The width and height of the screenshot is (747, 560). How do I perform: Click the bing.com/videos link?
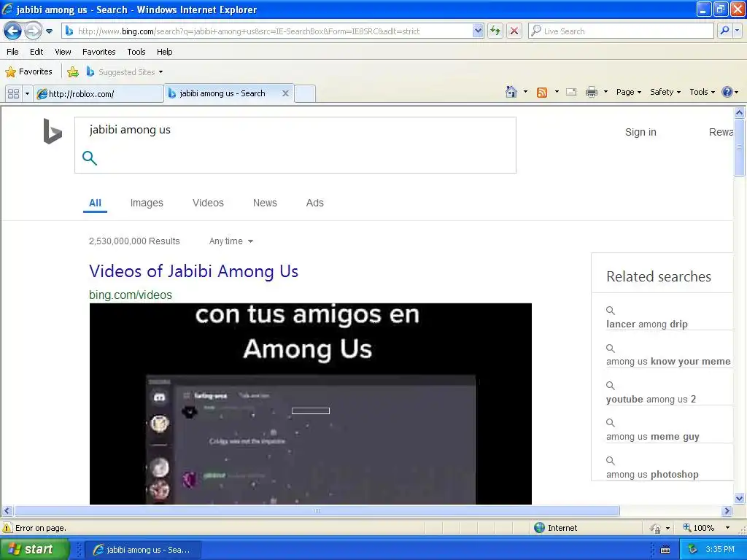point(131,295)
